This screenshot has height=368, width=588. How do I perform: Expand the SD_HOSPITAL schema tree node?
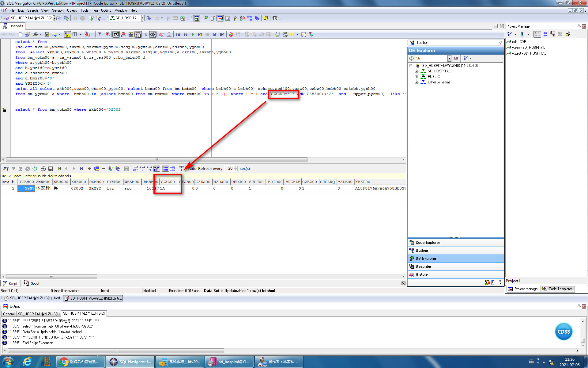[x=416, y=71]
